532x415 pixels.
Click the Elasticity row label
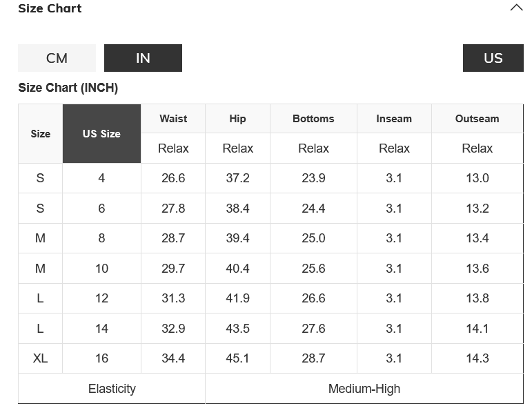(x=112, y=389)
